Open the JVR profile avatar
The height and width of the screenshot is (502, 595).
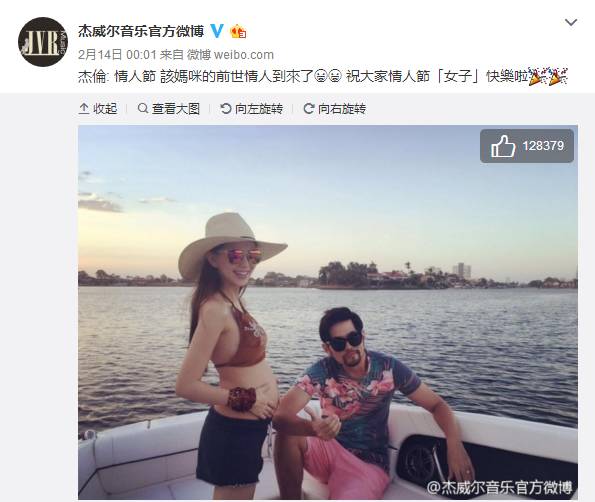43,42
